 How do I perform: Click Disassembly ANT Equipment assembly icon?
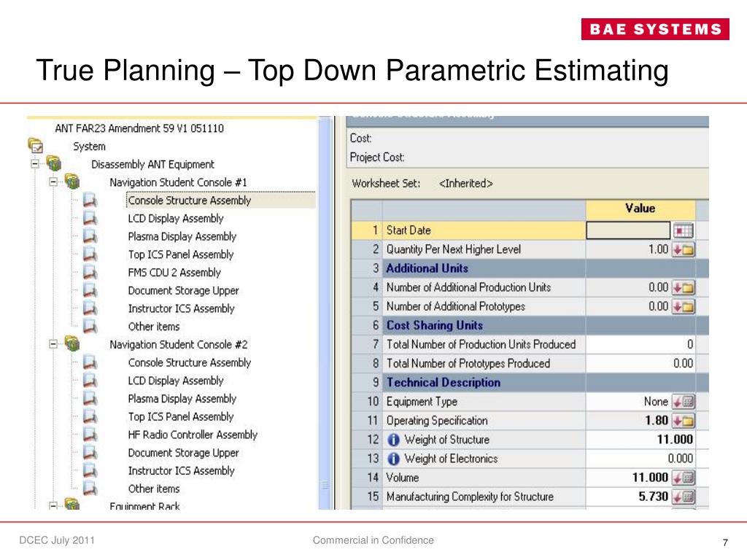click(x=54, y=163)
